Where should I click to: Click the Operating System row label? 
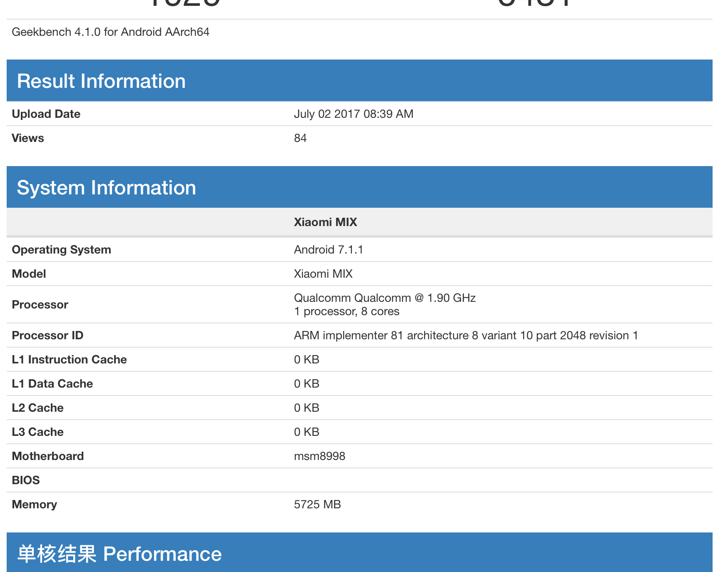point(62,250)
